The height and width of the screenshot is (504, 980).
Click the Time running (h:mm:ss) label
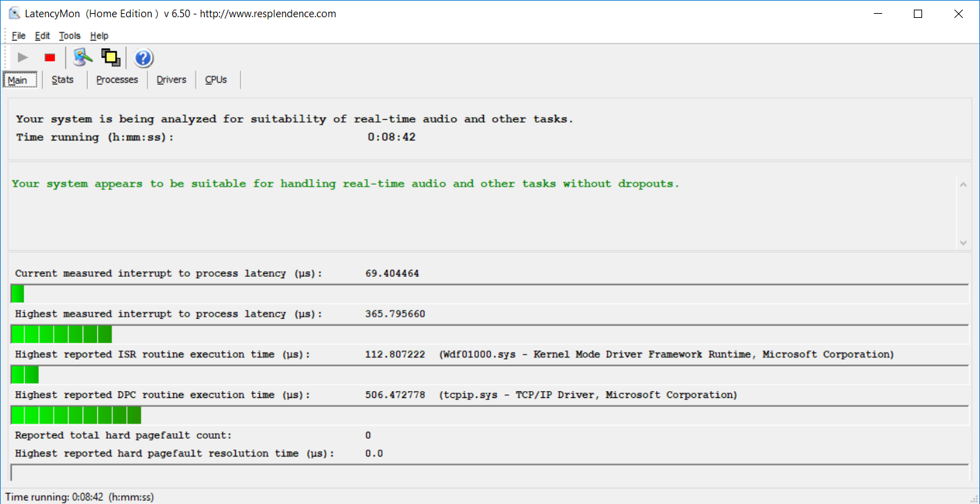[95, 138]
